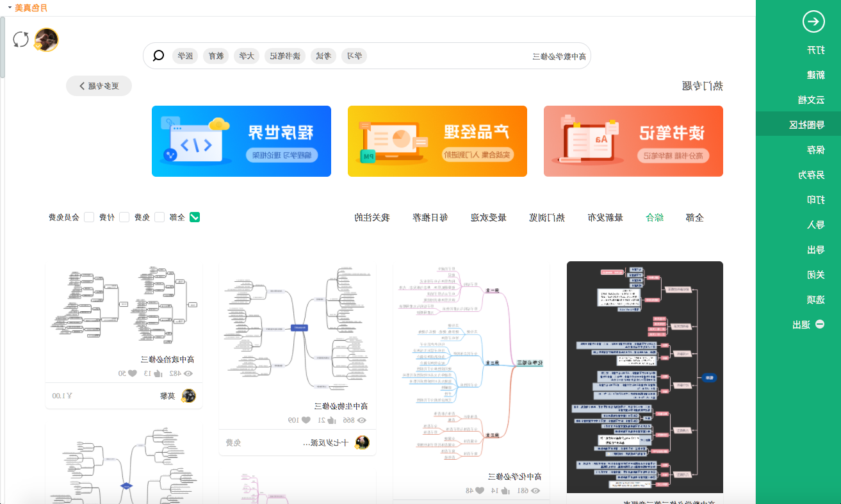Click the refresh icon beside the avatar
The image size is (841, 504).
21,40
